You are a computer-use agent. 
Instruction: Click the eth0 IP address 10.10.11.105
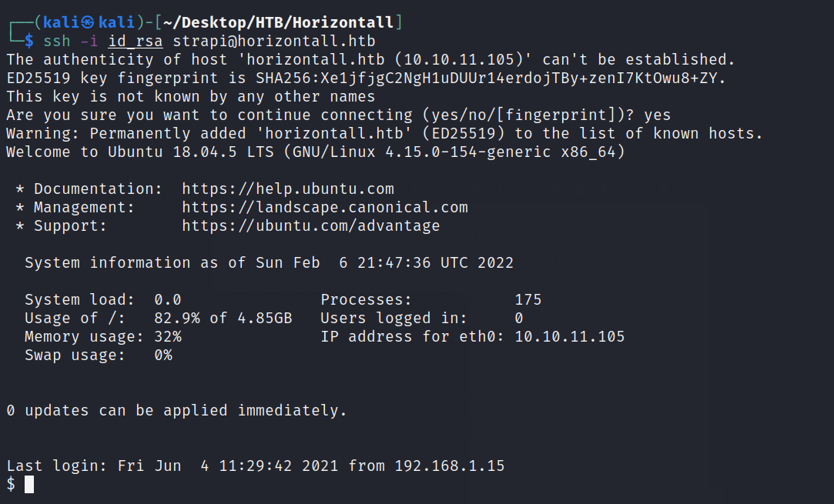[569, 337]
